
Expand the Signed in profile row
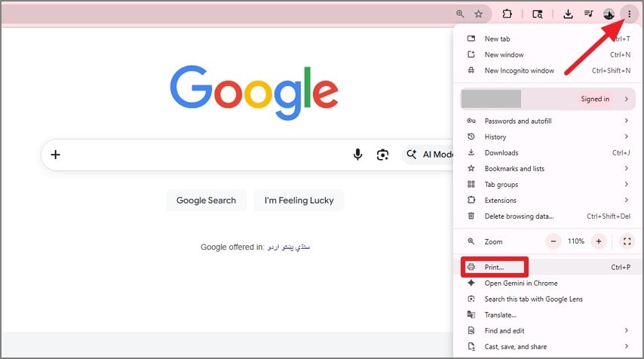pos(548,99)
